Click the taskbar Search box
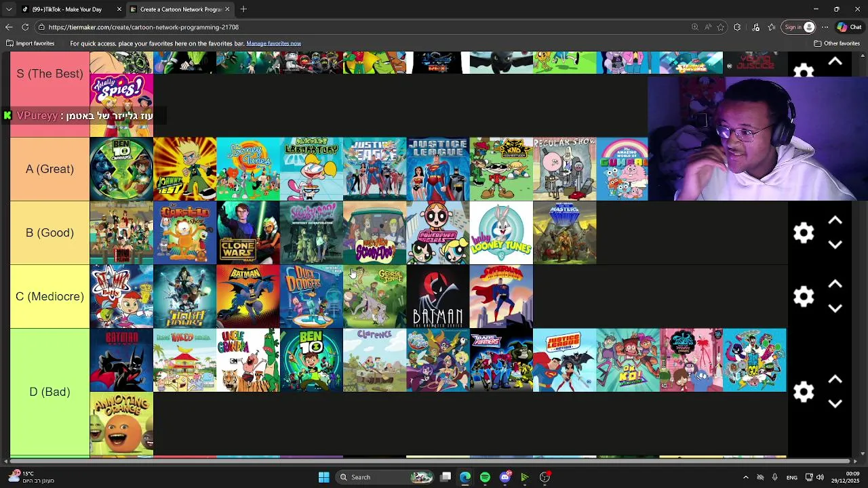The width and height of the screenshot is (868, 488). (385, 477)
